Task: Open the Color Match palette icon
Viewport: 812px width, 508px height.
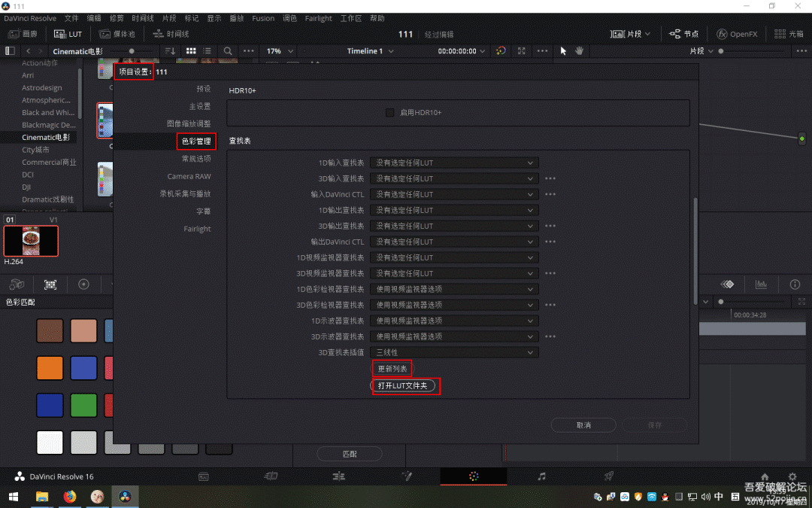Action: [50, 284]
